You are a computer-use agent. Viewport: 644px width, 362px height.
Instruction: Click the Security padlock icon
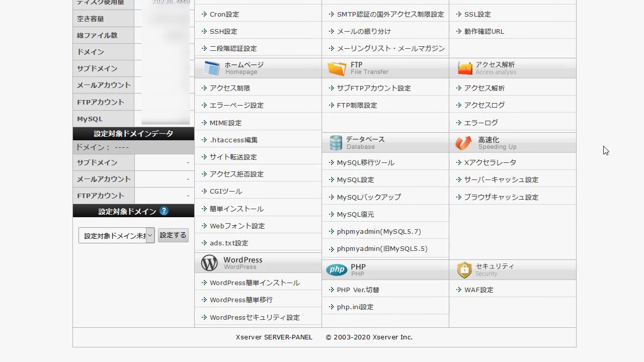(464, 270)
